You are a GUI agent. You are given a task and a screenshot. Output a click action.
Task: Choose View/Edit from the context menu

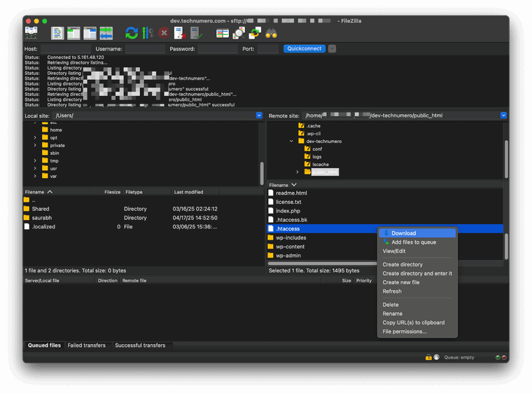[x=417, y=251]
